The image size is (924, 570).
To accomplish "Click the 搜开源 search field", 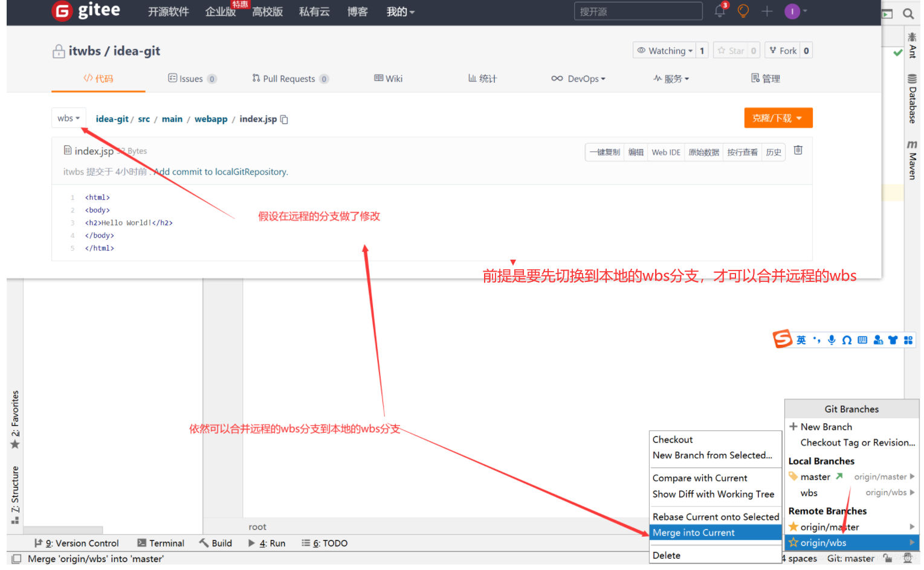I will click(x=638, y=11).
